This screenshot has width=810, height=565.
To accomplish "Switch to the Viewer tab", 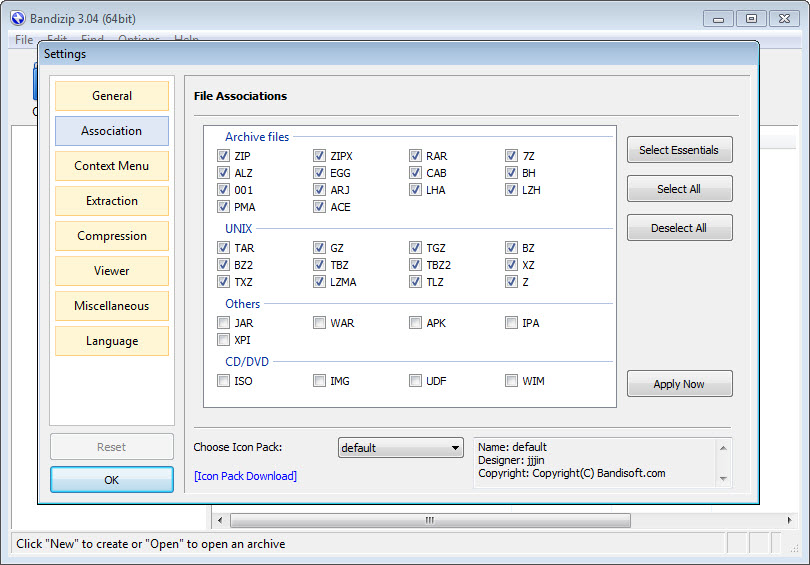I will pyautogui.click(x=112, y=271).
